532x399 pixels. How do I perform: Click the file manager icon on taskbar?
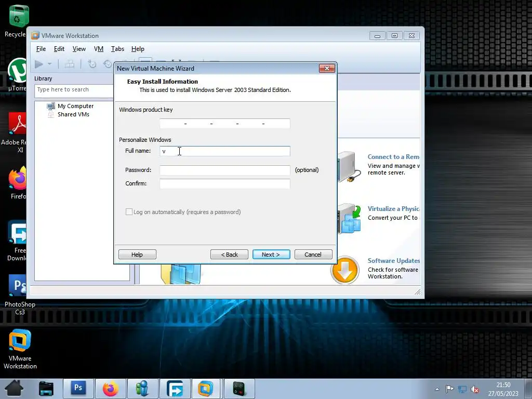point(46,389)
